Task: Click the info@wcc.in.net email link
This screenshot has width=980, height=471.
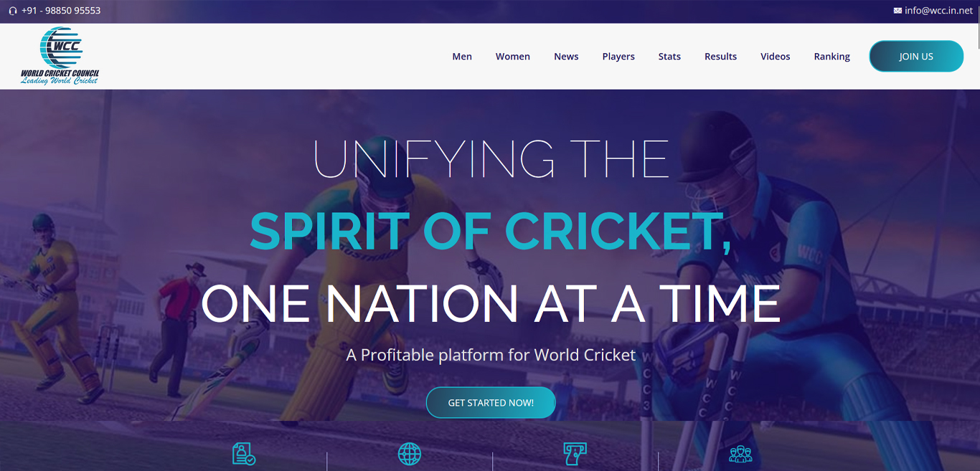Action: (938, 11)
